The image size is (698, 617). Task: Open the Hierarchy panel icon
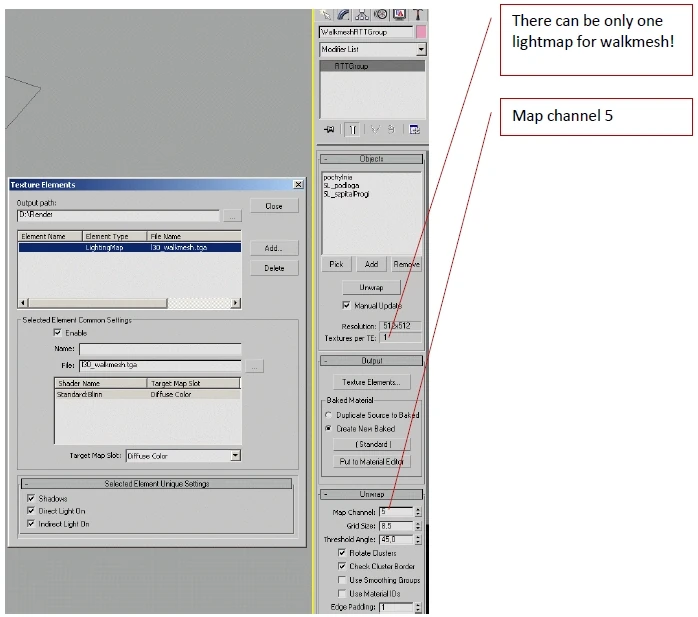[361, 14]
